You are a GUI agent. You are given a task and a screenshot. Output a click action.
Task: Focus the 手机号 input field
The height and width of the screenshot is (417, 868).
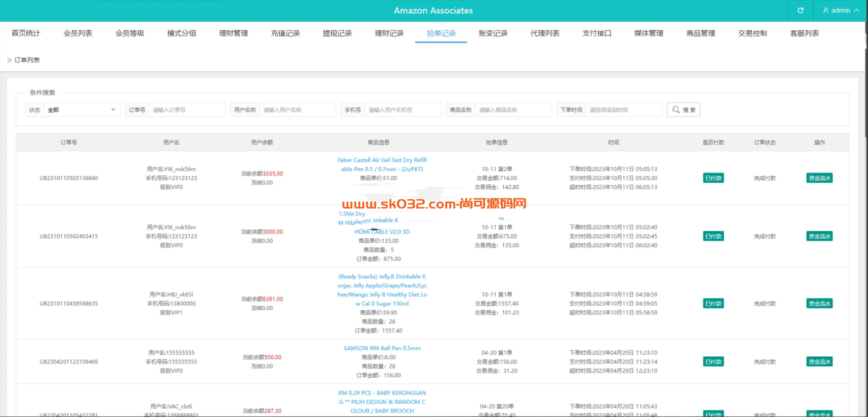click(x=403, y=110)
